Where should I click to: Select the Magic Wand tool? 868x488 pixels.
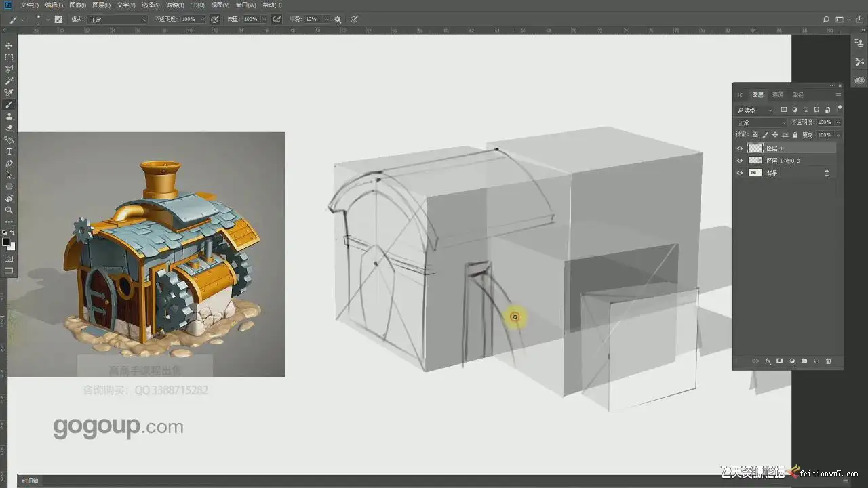(9, 81)
